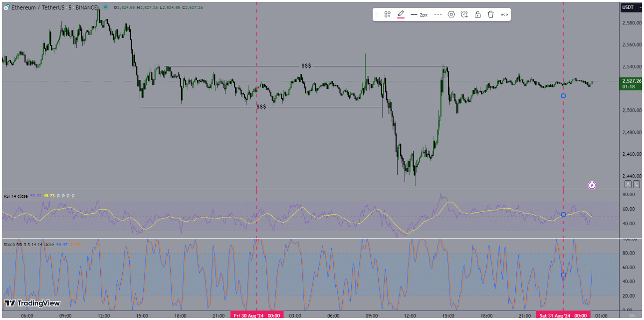644x320 pixels.
Task: Select the current price label 2,527.26
Action: tap(631, 81)
